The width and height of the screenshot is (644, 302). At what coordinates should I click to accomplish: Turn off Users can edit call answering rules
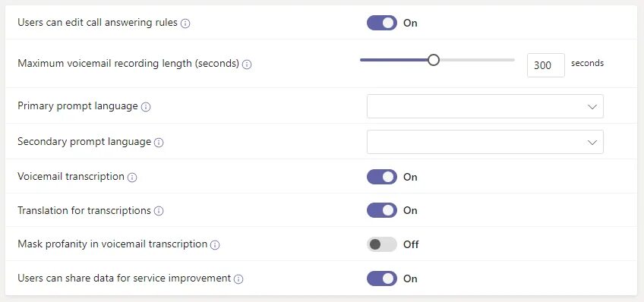coord(382,23)
